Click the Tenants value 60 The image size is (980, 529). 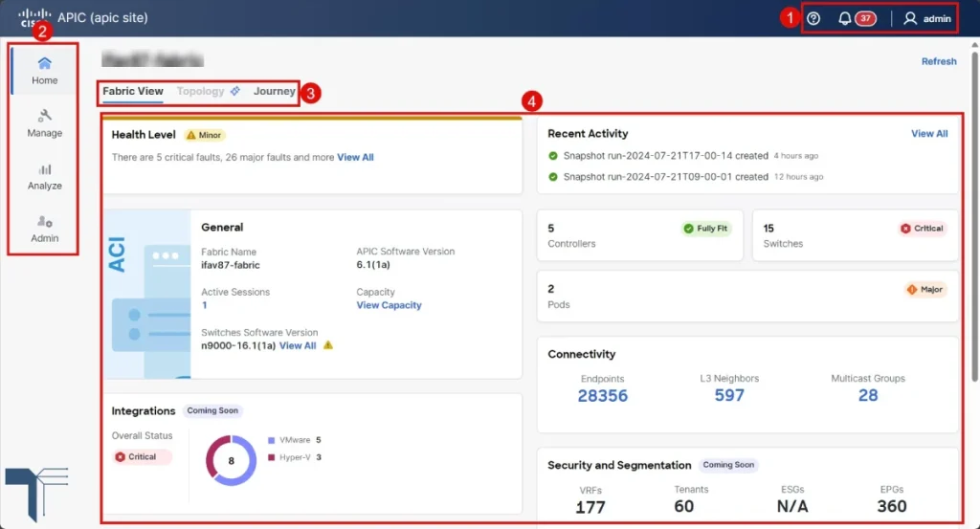[x=683, y=506]
